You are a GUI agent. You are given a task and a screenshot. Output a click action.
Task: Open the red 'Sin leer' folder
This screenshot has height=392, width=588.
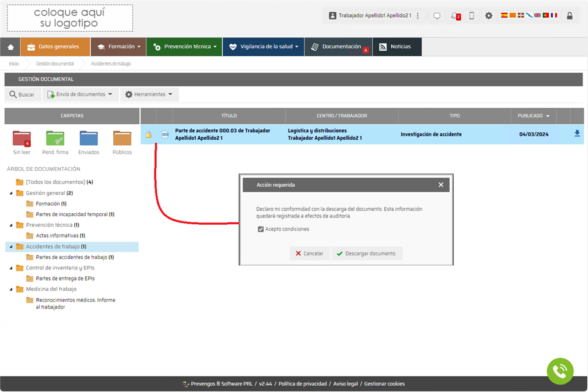pyautogui.click(x=21, y=139)
